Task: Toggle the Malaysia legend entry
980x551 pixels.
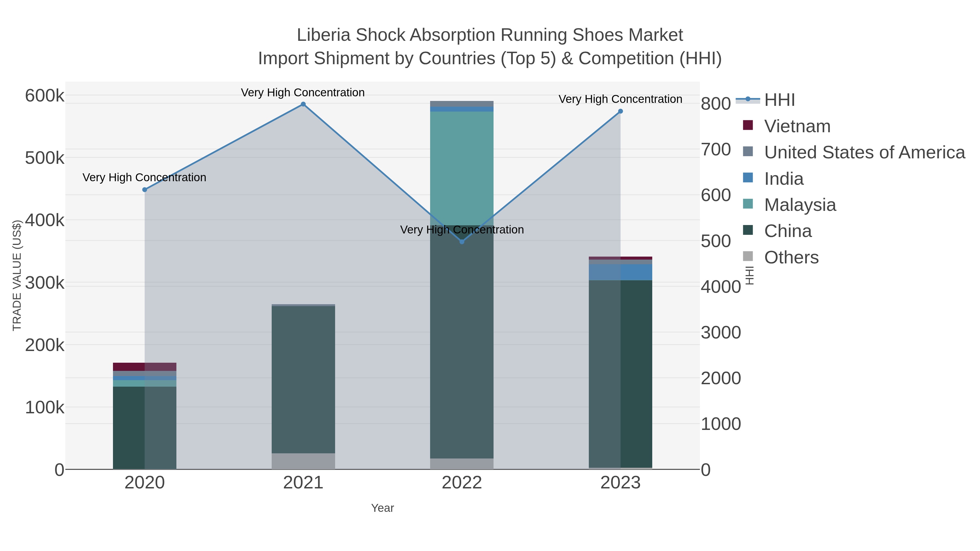Action: point(789,205)
